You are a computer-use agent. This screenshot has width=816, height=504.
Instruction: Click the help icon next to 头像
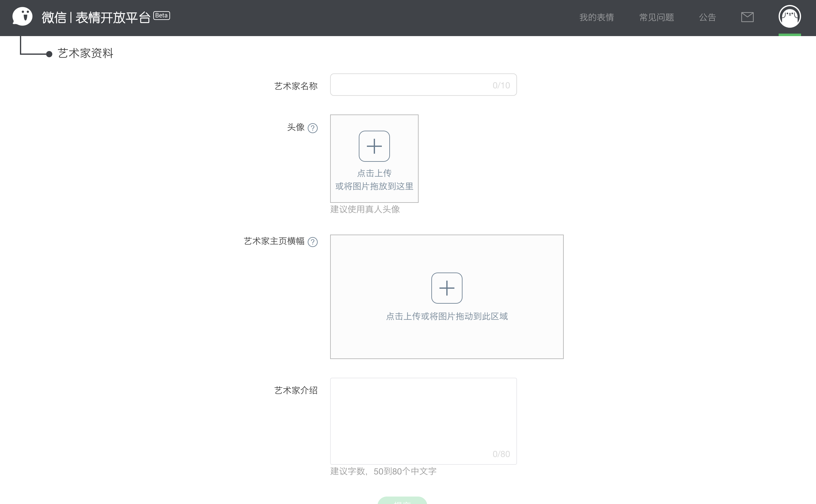point(312,128)
